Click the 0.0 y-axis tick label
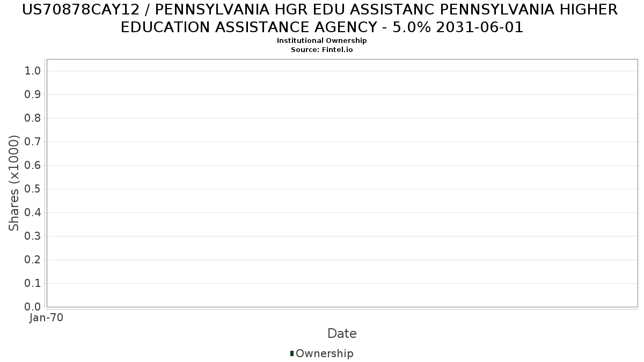Screen dimensions: 644x362 point(33,307)
